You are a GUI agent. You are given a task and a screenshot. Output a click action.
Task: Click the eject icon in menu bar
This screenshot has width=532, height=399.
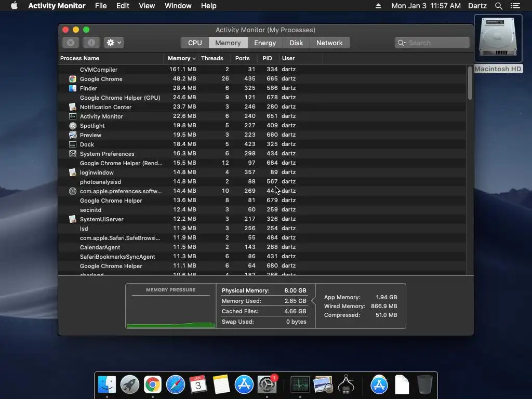pyautogui.click(x=378, y=6)
